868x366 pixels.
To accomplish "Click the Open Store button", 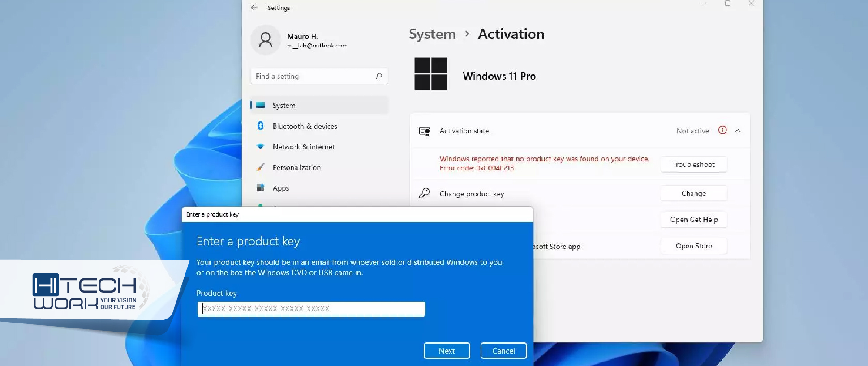I will (694, 246).
